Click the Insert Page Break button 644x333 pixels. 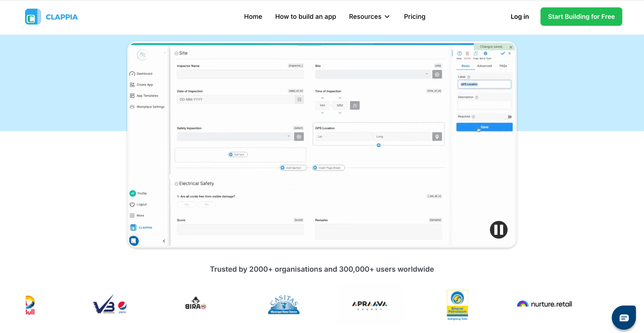pos(329,168)
